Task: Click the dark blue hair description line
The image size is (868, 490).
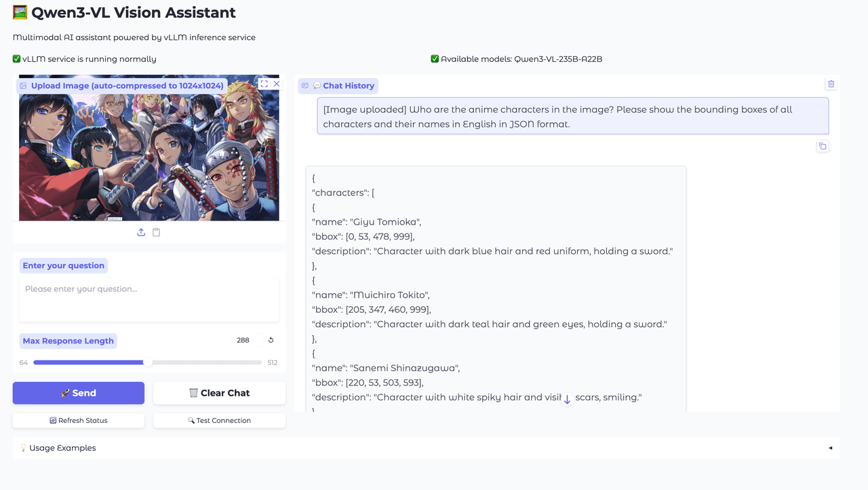Action: coord(492,251)
